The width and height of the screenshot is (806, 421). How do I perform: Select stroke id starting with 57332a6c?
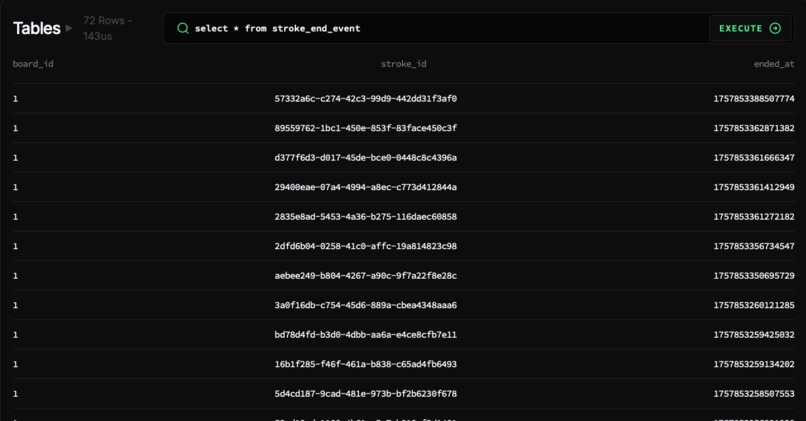coord(365,99)
